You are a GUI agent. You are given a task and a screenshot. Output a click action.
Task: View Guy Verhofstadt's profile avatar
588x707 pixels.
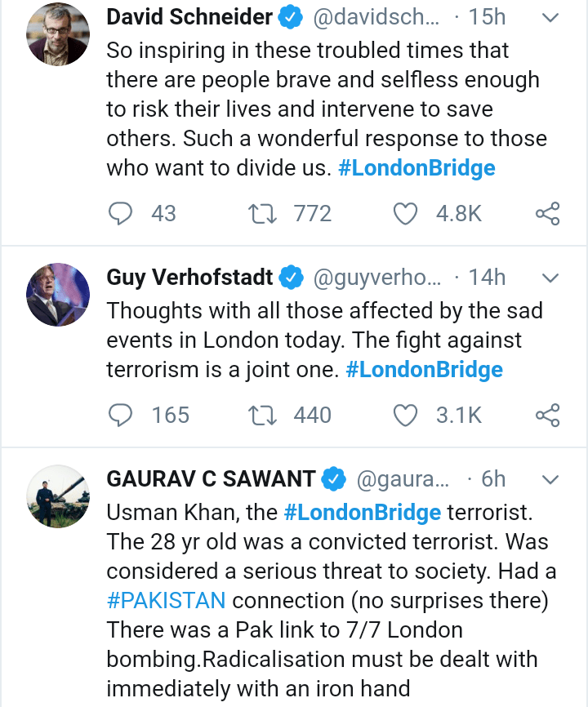(x=58, y=294)
